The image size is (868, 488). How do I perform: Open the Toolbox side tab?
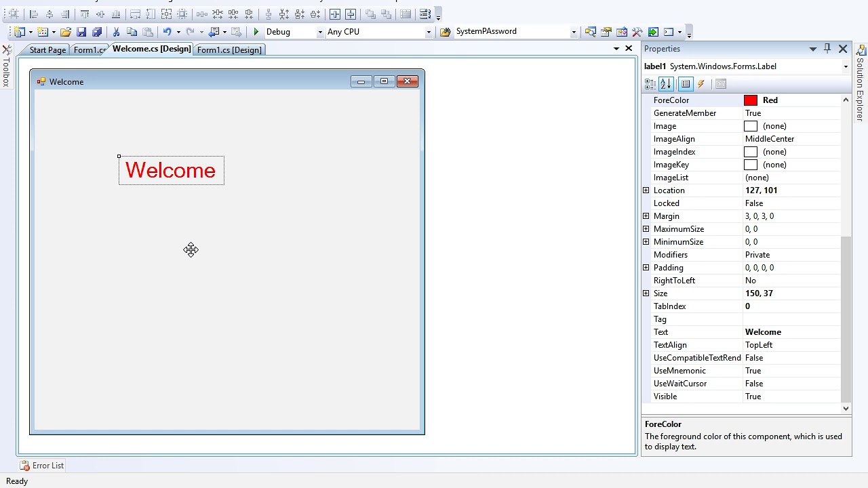pyautogui.click(x=6, y=66)
